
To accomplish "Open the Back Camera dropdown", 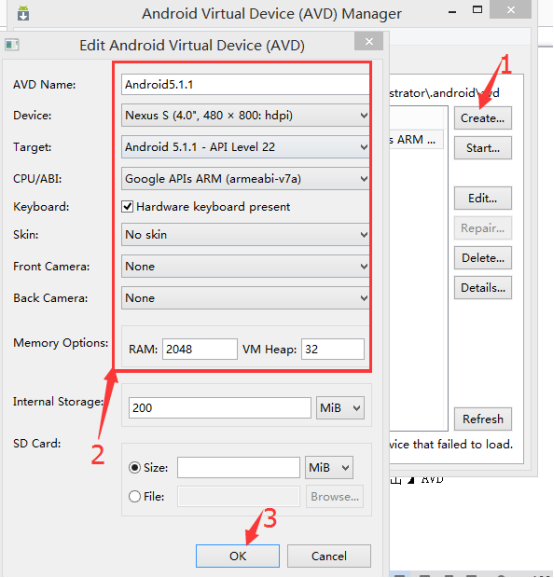I will 245,298.
